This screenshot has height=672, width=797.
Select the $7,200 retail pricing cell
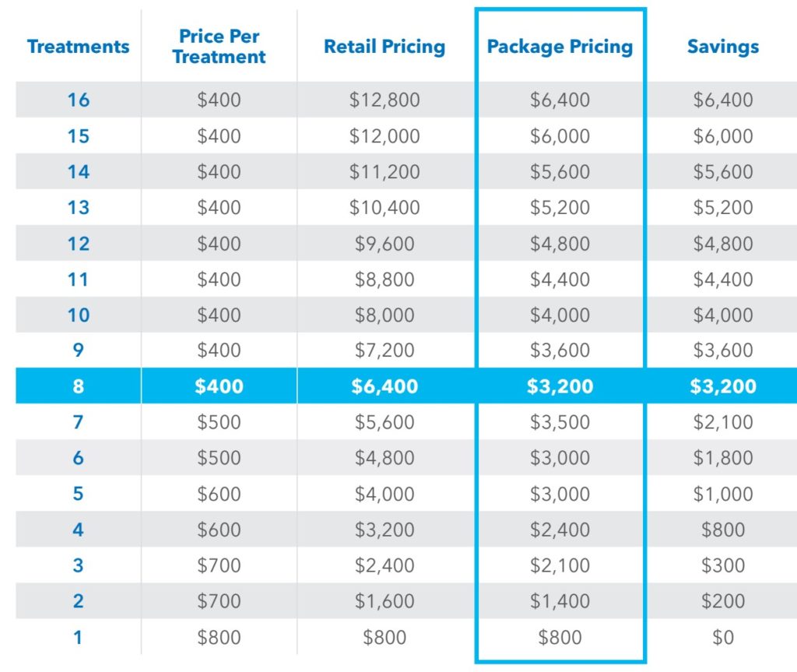384,350
